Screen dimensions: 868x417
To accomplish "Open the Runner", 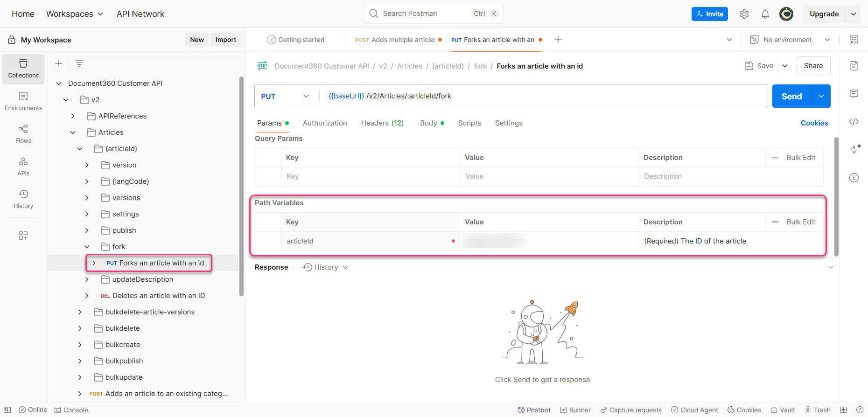I will point(575,410).
